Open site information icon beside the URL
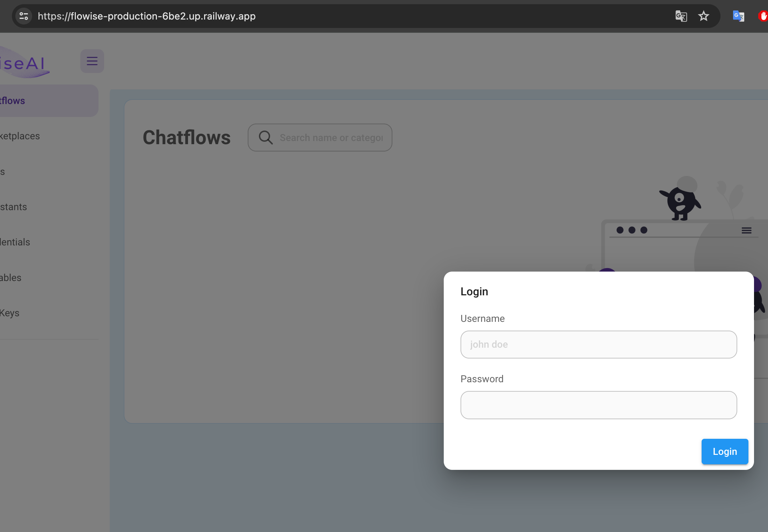 pos(23,16)
